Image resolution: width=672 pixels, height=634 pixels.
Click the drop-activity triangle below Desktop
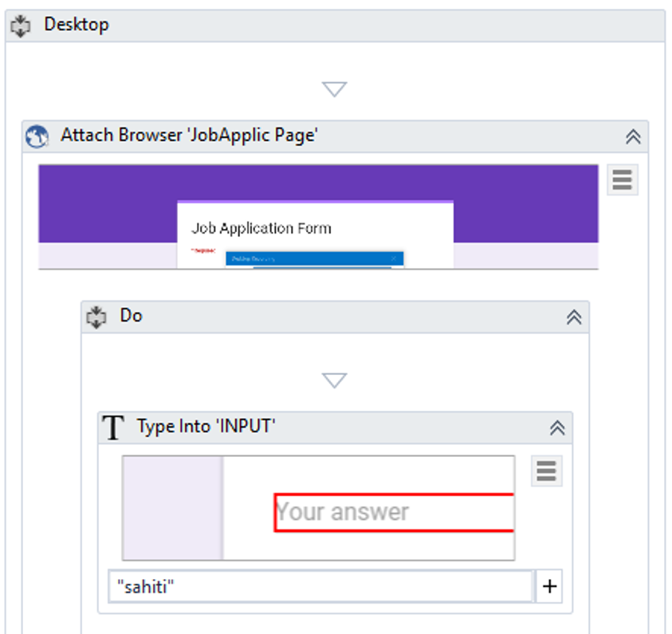(x=334, y=88)
